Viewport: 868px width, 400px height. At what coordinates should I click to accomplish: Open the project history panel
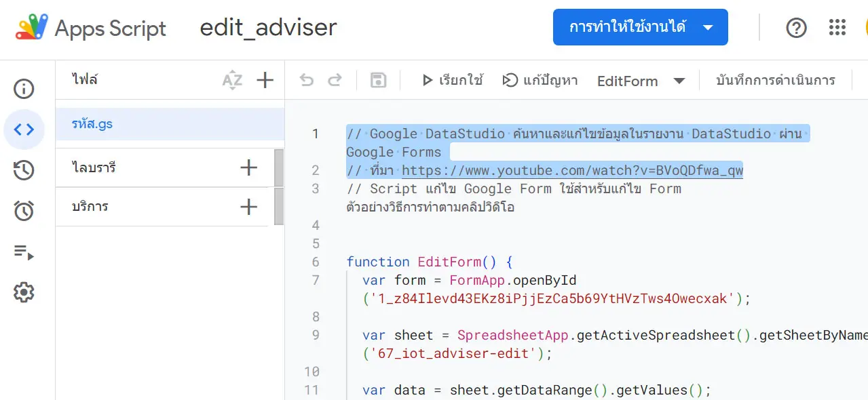(24, 170)
